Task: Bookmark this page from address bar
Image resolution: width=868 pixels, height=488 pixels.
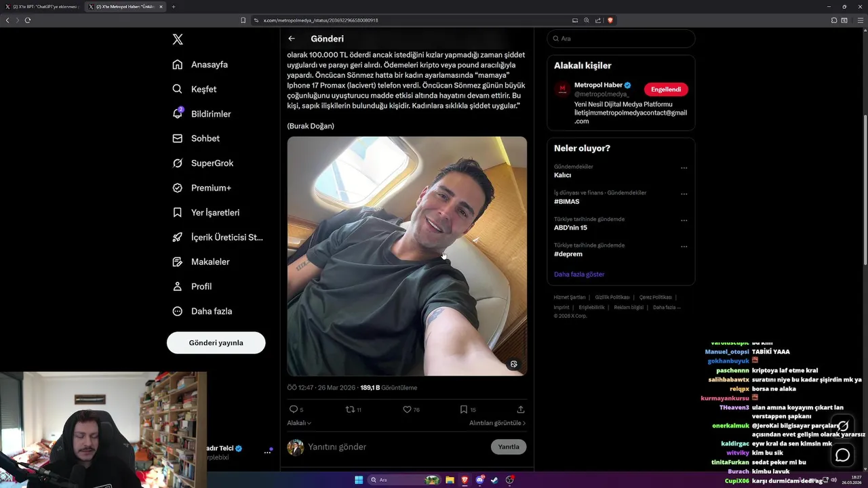Action: click(x=243, y=20)
